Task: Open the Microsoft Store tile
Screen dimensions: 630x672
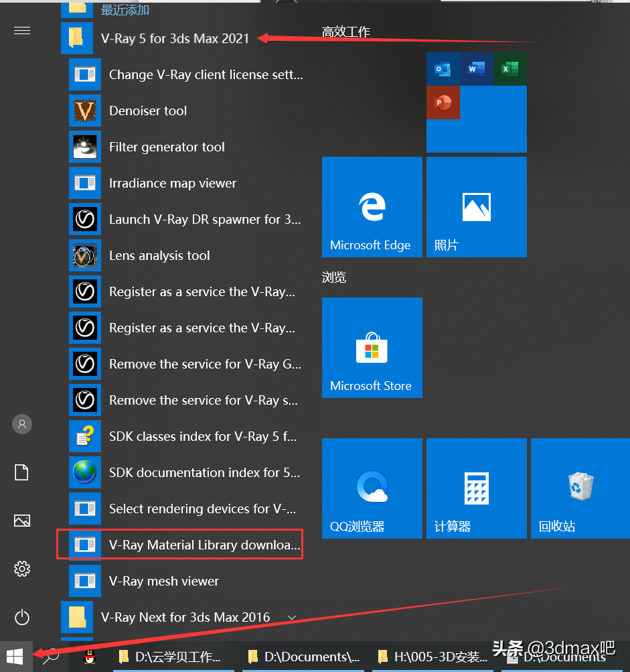Action: (372, 348)
